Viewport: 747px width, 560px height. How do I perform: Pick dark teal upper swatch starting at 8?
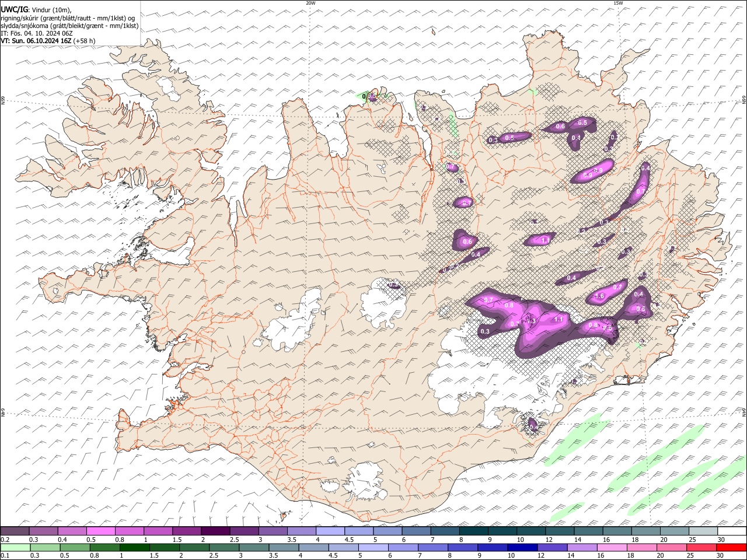click(x=474, y=531)
